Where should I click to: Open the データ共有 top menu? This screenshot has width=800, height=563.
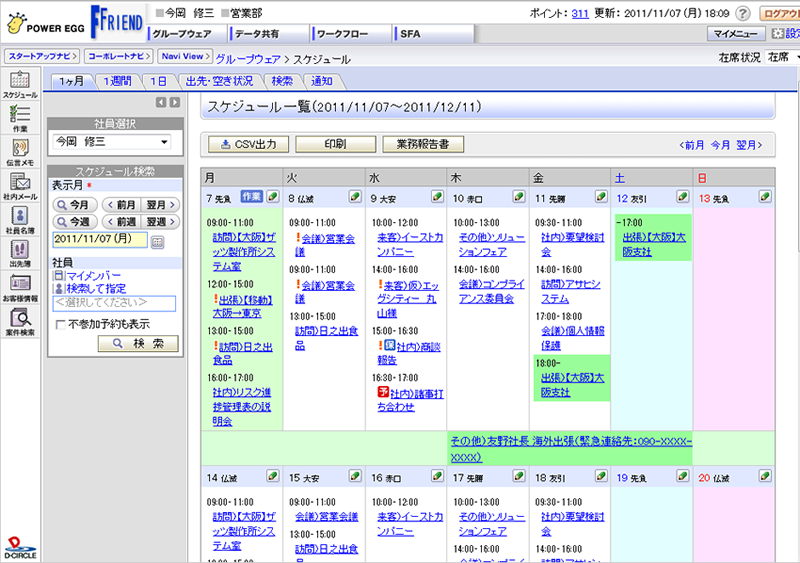point(269,34)
